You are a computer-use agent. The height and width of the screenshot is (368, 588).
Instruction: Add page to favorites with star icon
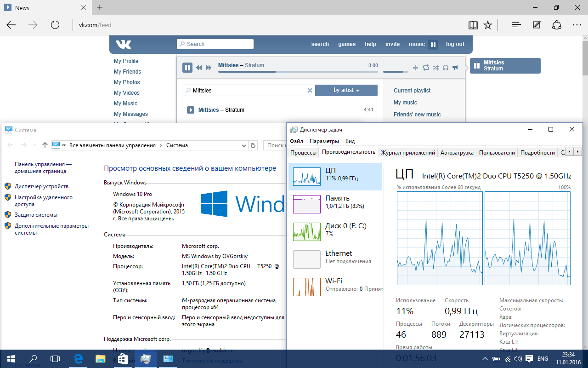[488, 25]
